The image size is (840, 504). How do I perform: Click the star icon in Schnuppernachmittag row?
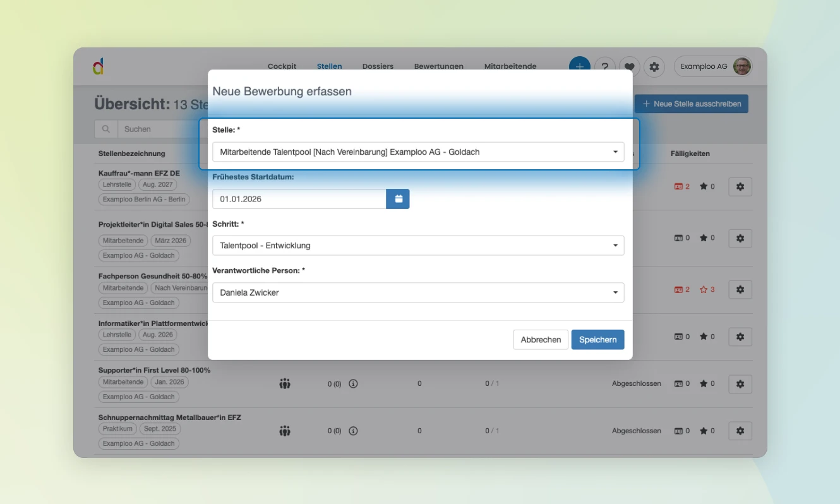pyautogui.click(x=704, y=431)
